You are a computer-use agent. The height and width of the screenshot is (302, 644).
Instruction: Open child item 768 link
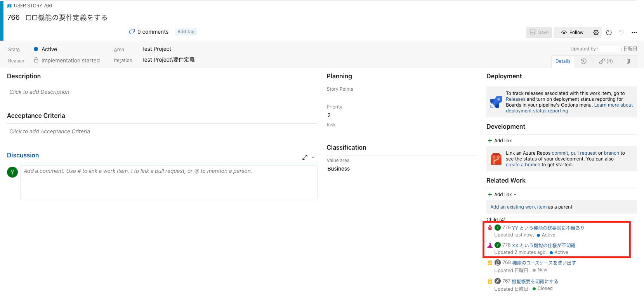point(544,263)
